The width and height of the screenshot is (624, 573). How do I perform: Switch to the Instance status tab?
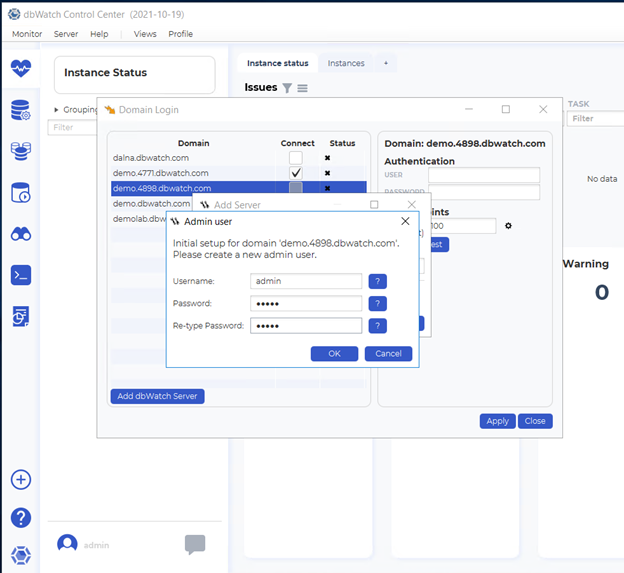pyautogui.click(x=277, y=63)
